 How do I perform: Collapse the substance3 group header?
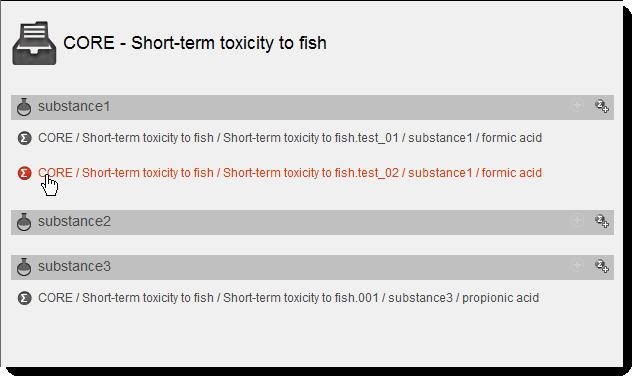[x=312, y=267]
